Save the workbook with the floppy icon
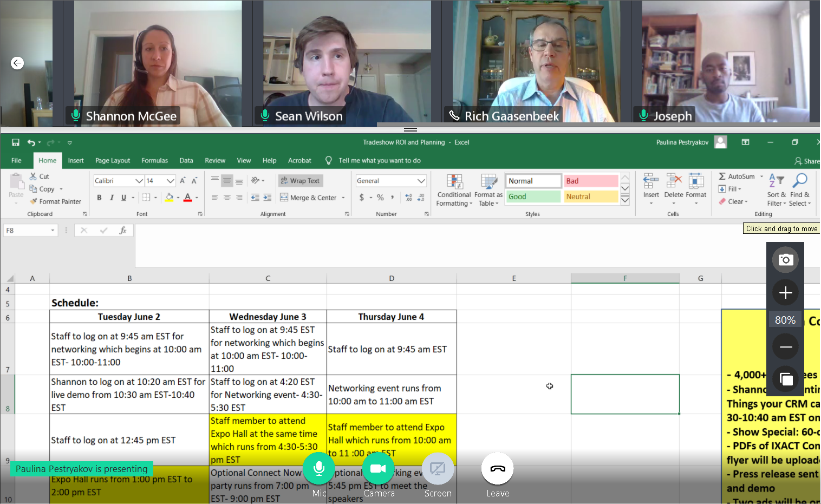The height and width of the screenshot is (504, 821). [16, 142]
